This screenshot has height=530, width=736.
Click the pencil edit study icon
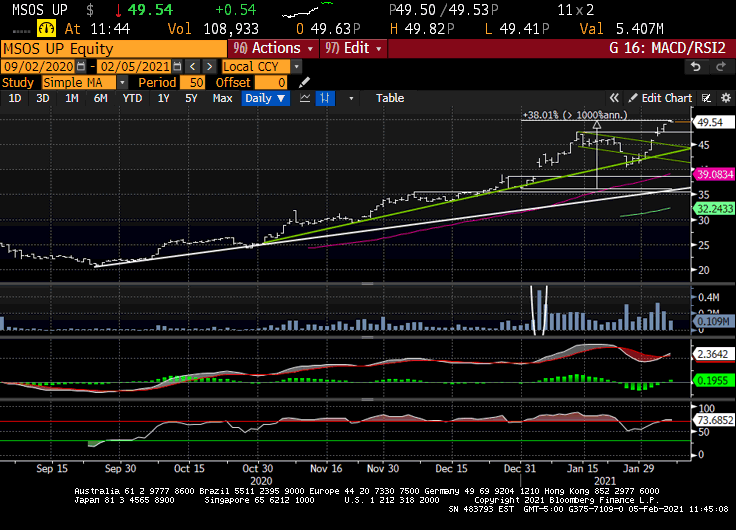(304, 83)
